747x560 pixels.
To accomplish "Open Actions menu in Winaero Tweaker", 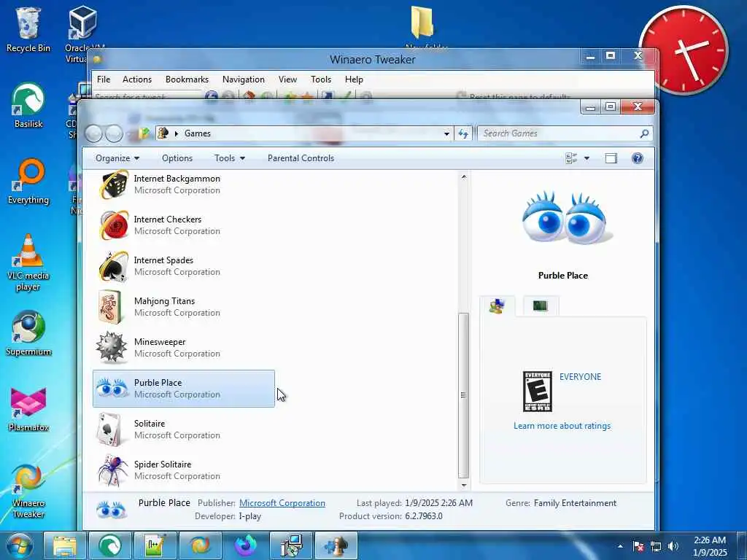I will (137, 79).
